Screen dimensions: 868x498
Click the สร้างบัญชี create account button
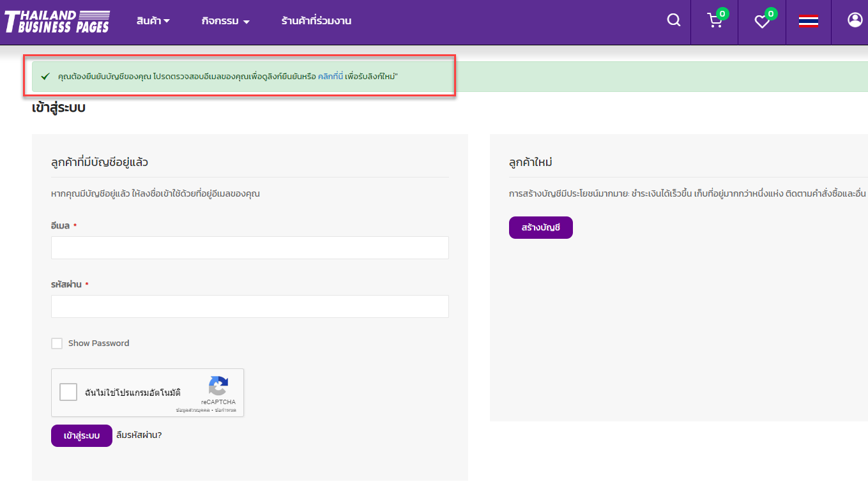pos(540,227)
